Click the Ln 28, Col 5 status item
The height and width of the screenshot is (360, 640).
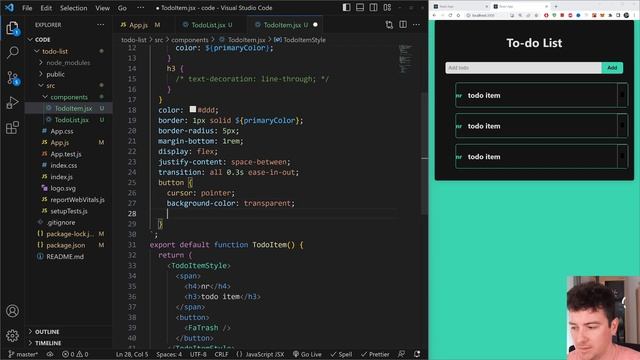coord(132,354)
